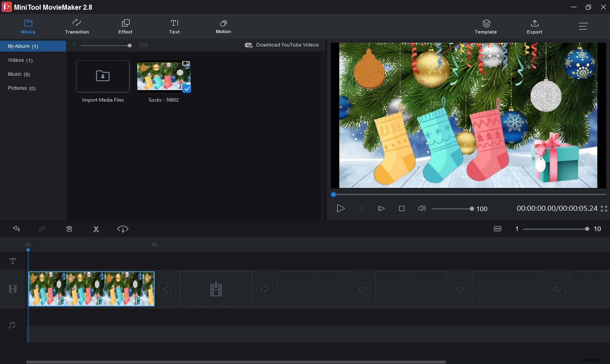
Task: Switch to the Media tab
Action: click(x=28, y=26)
